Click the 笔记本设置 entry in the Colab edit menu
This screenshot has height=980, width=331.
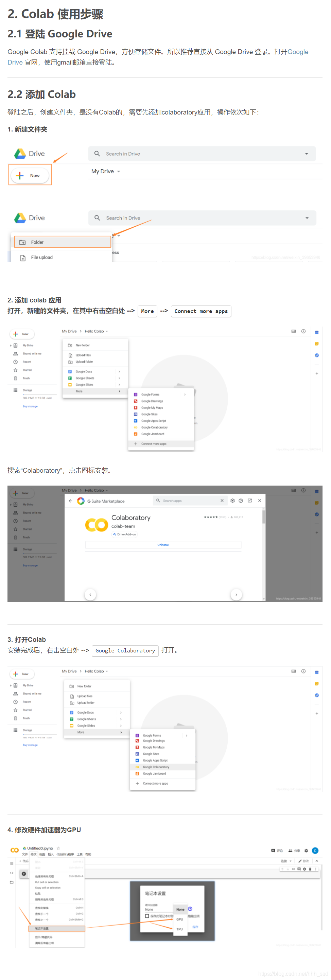57,928
